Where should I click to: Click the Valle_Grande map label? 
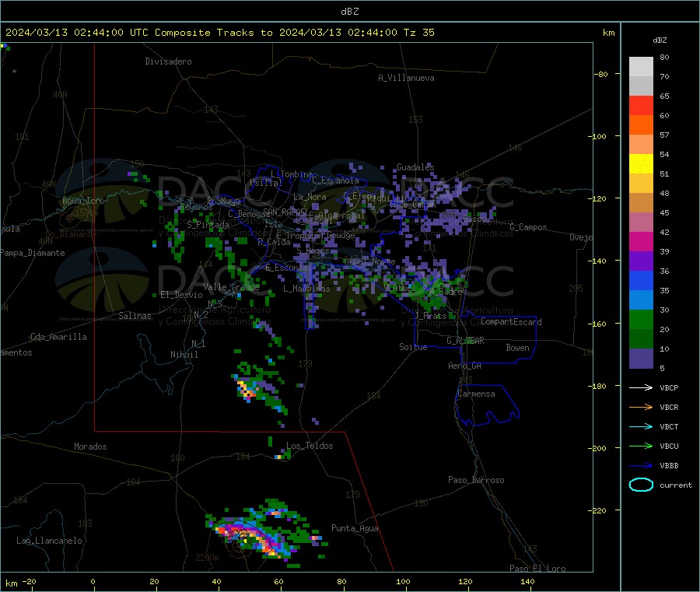coord(231,287)
